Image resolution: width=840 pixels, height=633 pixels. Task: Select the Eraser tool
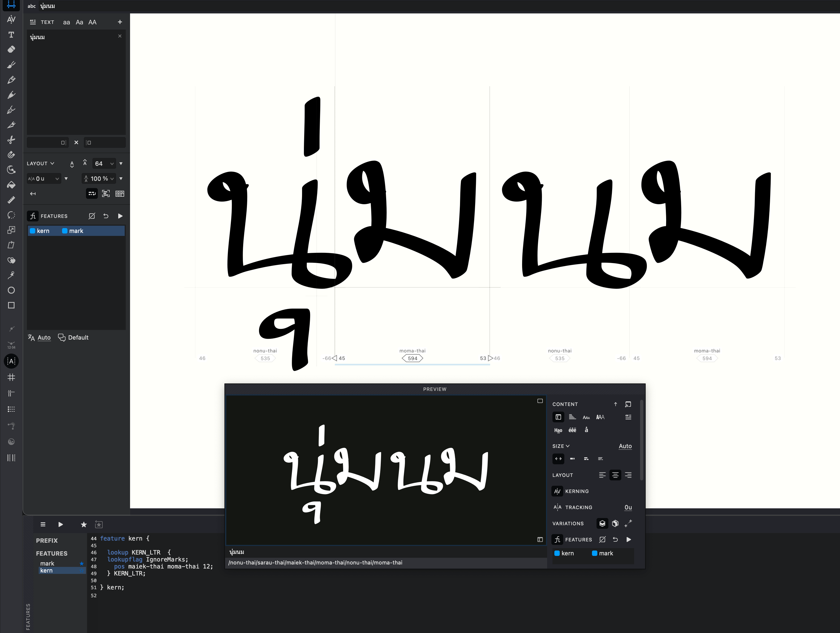coord(11,49)
